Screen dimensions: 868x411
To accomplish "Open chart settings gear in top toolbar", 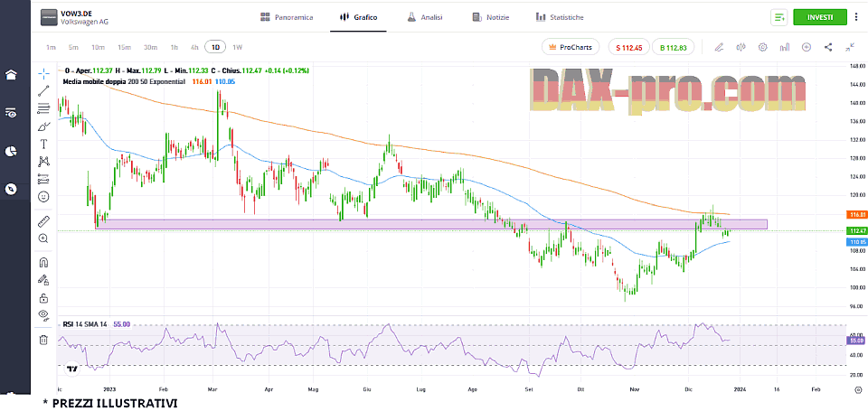I will coord(763,48).
